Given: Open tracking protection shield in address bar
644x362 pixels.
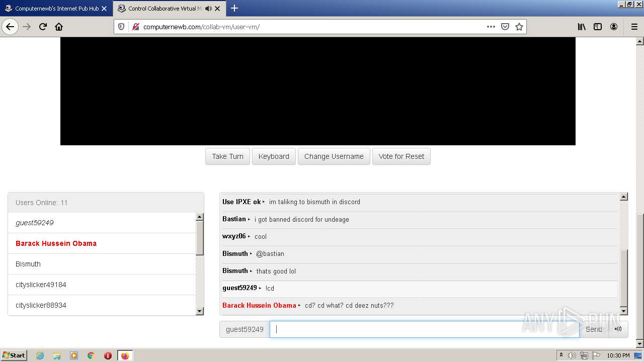Looking at the screenshot, I should [121, 27].
